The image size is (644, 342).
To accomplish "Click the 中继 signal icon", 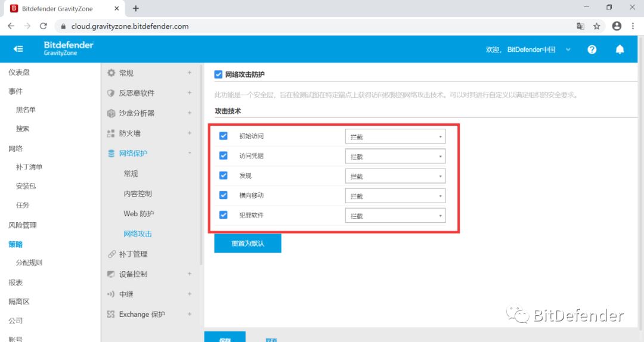I will click(111, 294).
